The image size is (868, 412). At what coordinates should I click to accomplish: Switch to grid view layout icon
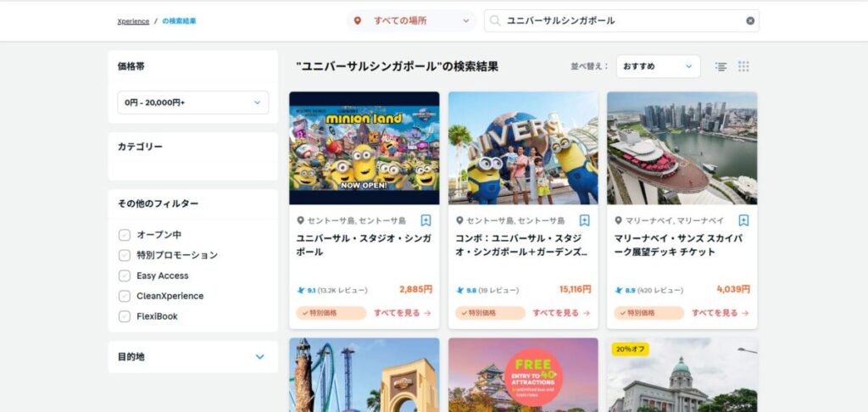click(x=743, y=66)
